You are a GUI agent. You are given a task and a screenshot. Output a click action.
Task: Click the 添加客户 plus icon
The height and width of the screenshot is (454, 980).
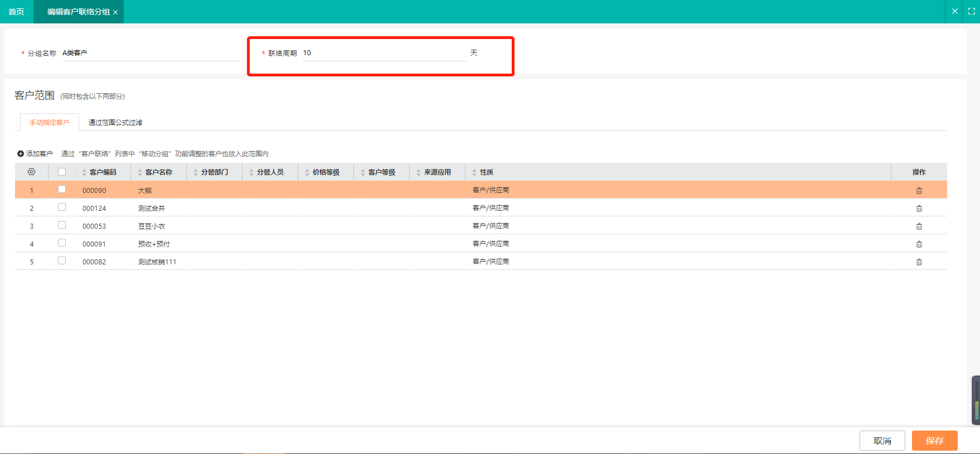point(21,154)
